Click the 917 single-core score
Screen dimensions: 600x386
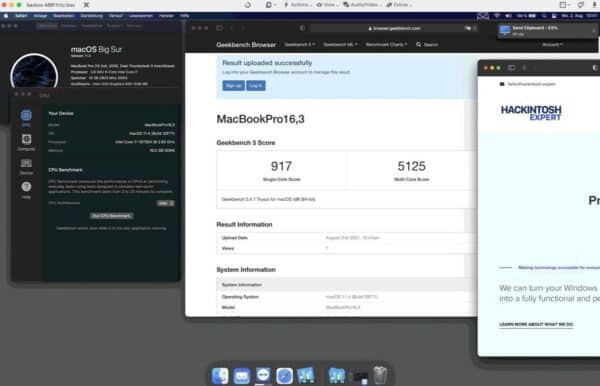pos(281,166)
